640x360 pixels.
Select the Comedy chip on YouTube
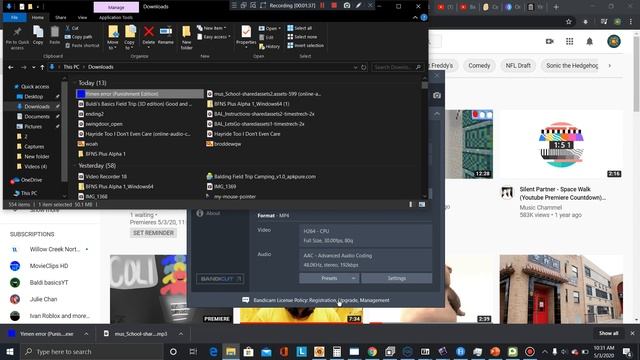point(479,65)
